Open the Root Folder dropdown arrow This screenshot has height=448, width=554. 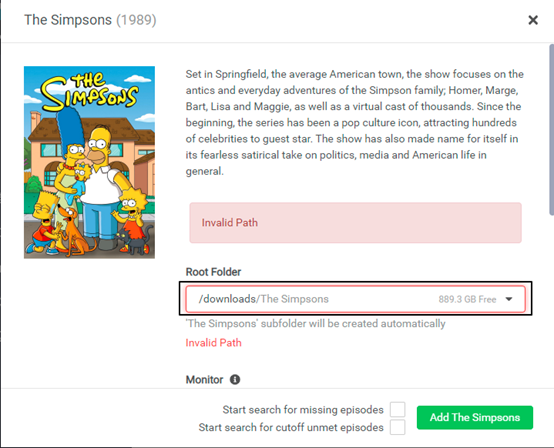click(509, 299)
